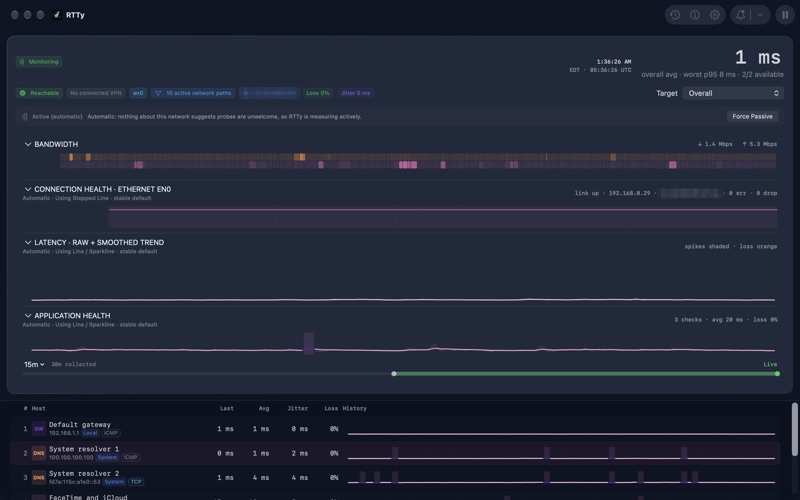This screenshot has height=500, width=800.
Task: Click the Live label above the timeline
Action: [x=770, y=364]
